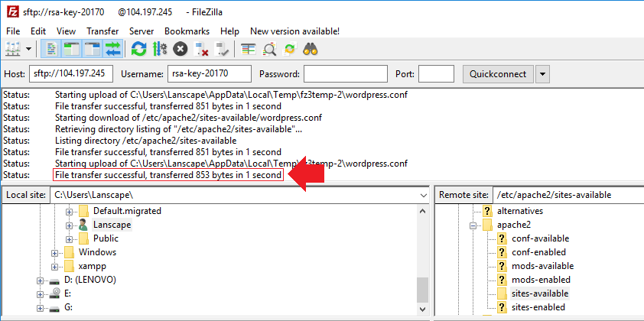
Task: Toggle remote directory tree display
Action: (x=93, y=50)
